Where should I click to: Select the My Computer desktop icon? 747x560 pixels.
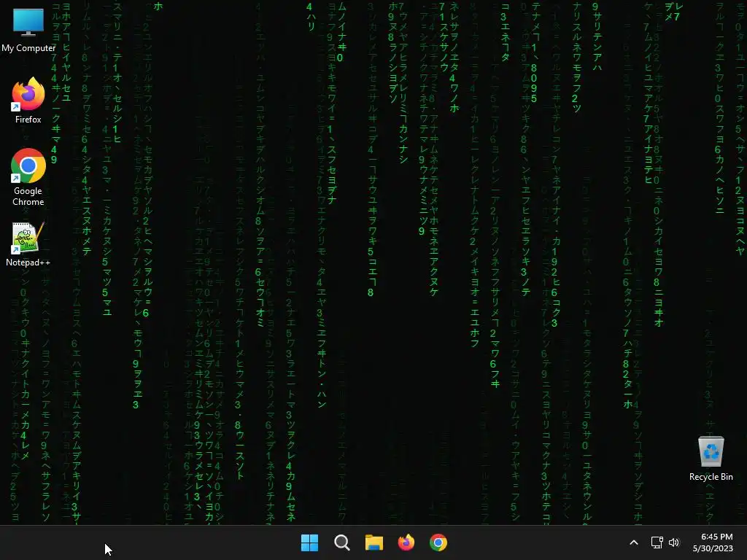click(28, 31)
